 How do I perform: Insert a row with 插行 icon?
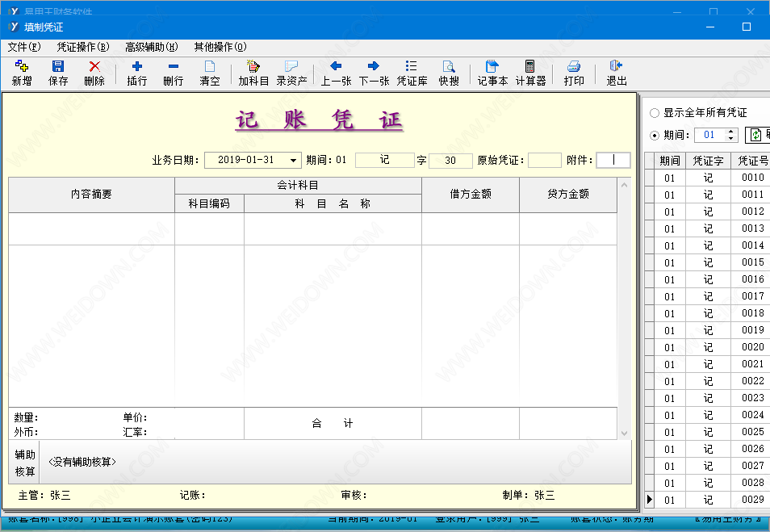(137, 73)
